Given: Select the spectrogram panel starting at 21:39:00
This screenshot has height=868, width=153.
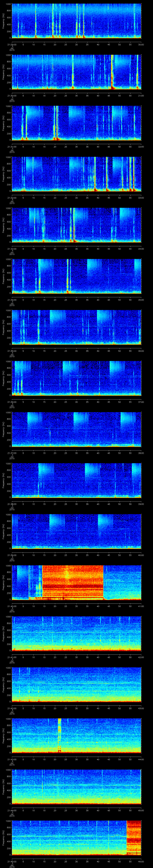Looking at the screenshot, I should point(76,531).
